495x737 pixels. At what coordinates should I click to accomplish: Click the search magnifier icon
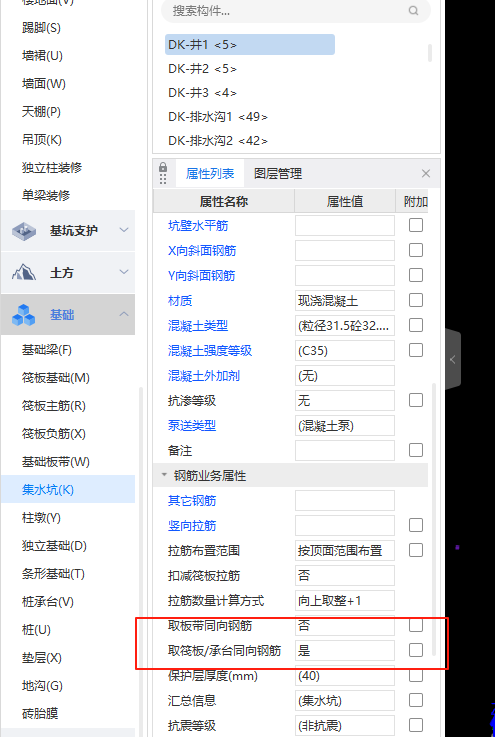[x=413, y=10]
